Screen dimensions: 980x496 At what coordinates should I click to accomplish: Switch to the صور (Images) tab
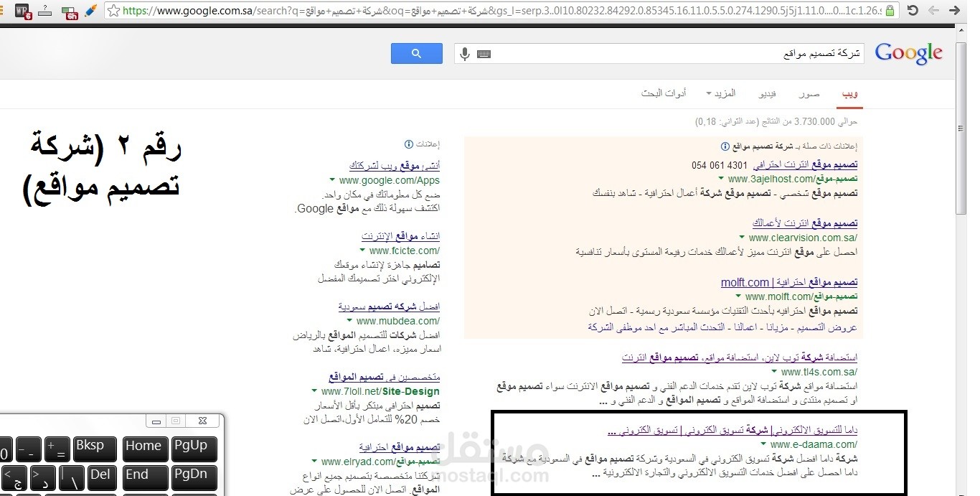(x=810, y=94)
